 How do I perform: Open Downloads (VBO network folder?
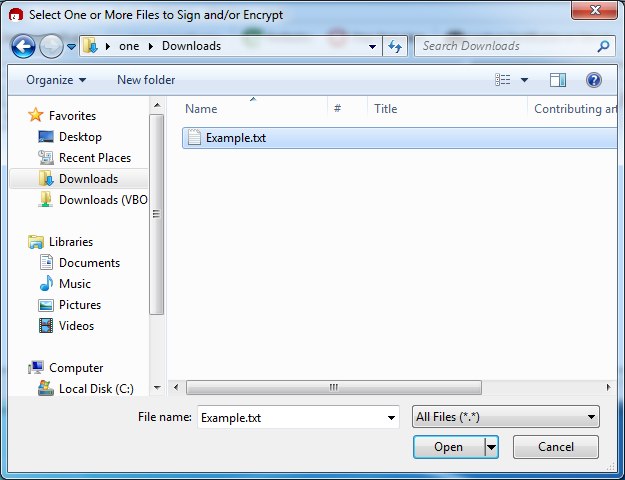[x=103, y=200]
